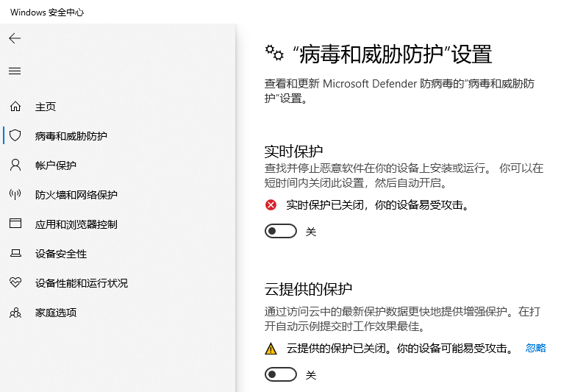Enable the 云提供的保护 toggle switch

(281, 374)
